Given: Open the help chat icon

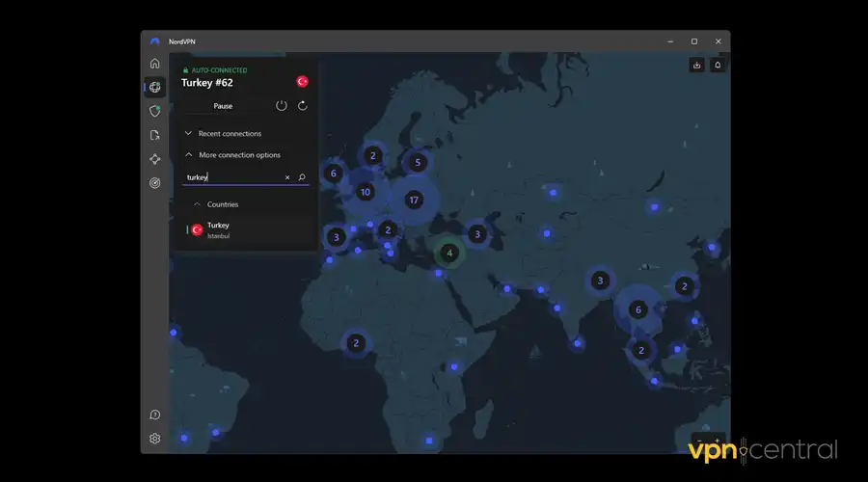Looking at the screenshot, I should click(x=155, y=415).
